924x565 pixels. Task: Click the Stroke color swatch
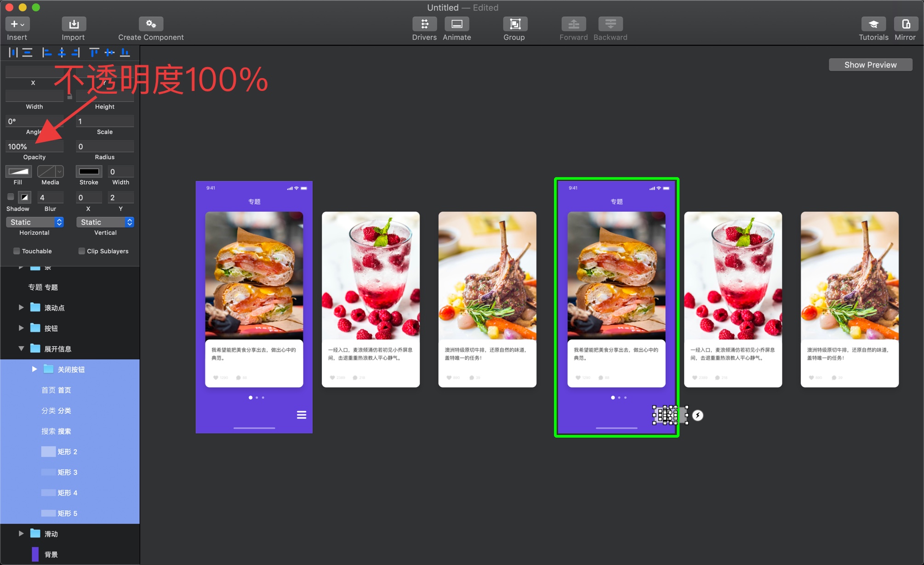89,172
